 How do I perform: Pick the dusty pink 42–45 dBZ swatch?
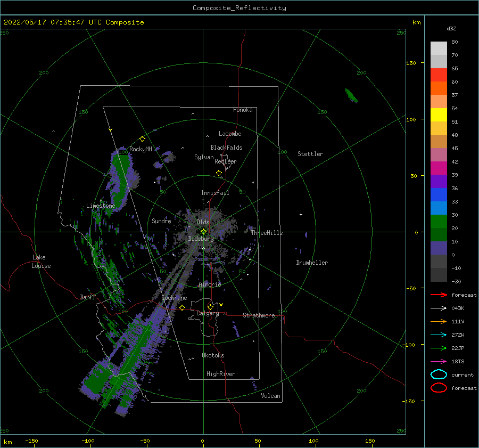pos(439,154)
